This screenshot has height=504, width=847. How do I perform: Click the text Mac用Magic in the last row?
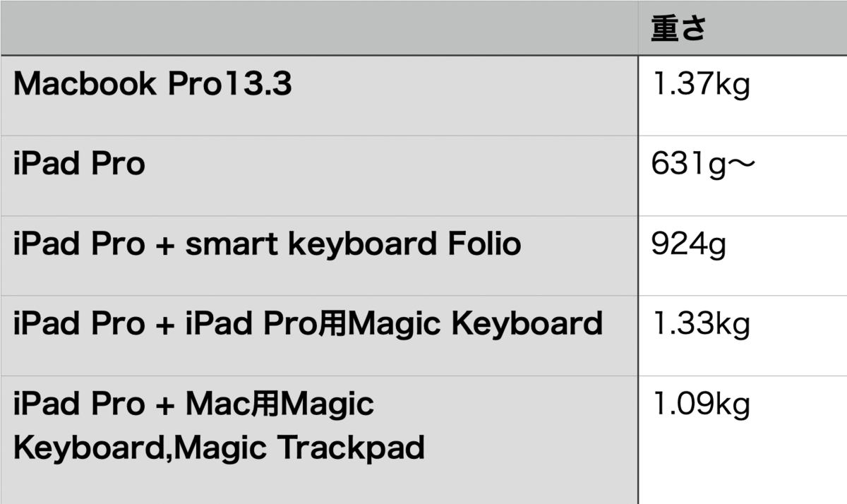click(280, 405)
